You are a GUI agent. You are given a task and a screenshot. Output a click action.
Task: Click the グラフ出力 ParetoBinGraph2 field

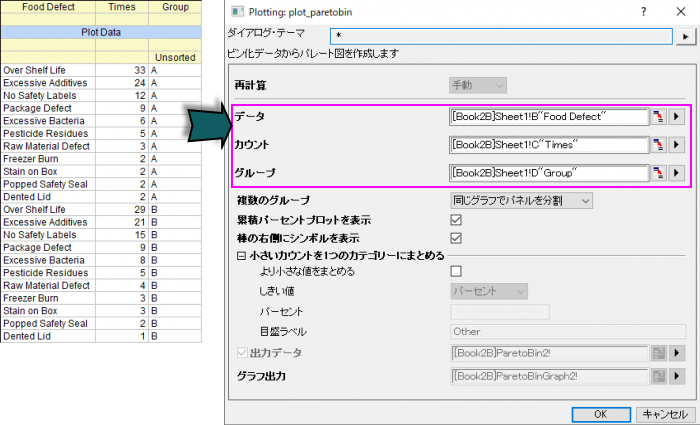549,376
